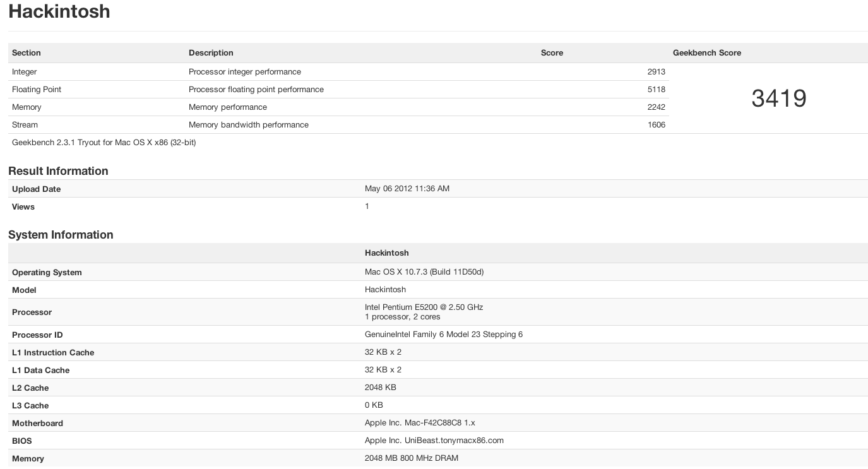Select the Floating Point section row

(37, 90)
